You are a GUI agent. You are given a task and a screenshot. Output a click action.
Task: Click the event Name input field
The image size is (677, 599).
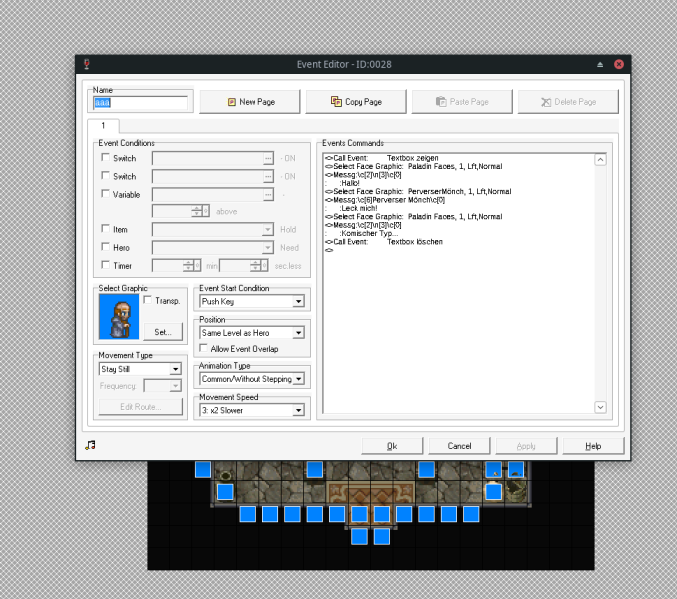[140, 102]
